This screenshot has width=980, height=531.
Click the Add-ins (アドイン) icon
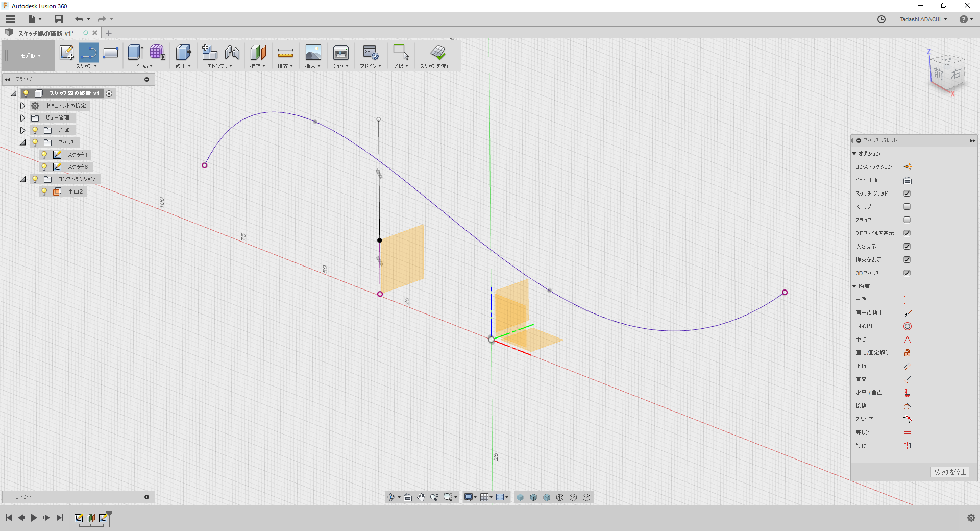pyautogui.click(x=371, y=52)
